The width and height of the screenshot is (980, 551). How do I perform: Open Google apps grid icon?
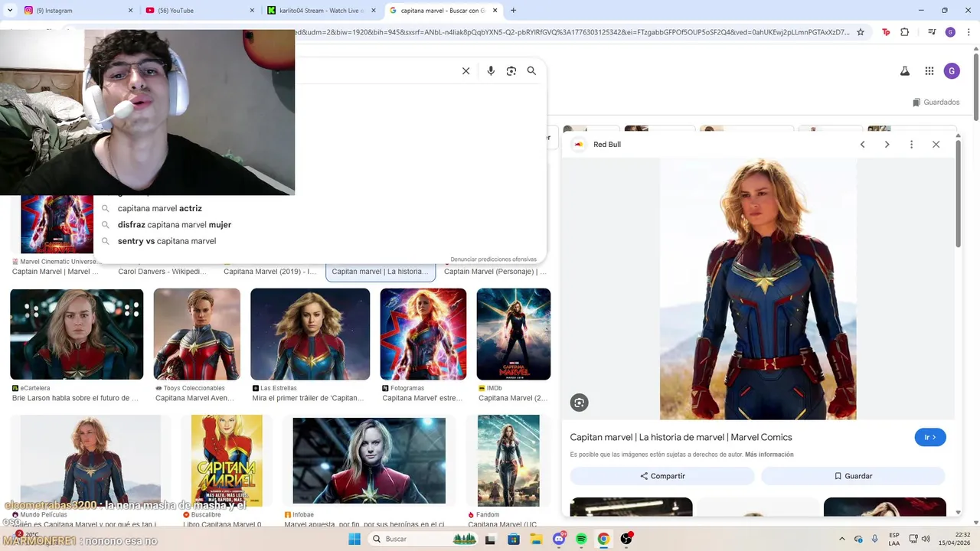pyautogui.click(x=929, y=71)
